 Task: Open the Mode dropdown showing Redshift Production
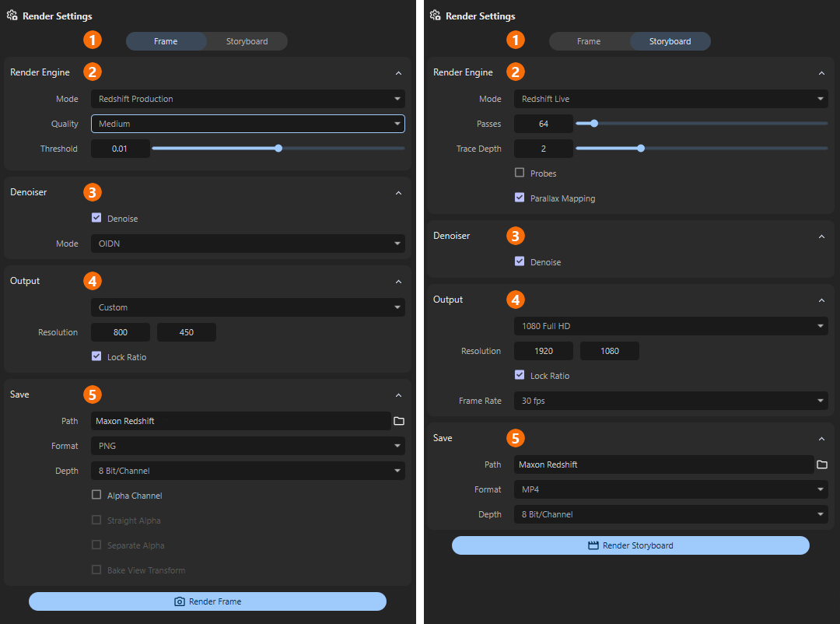click(247, 99)
